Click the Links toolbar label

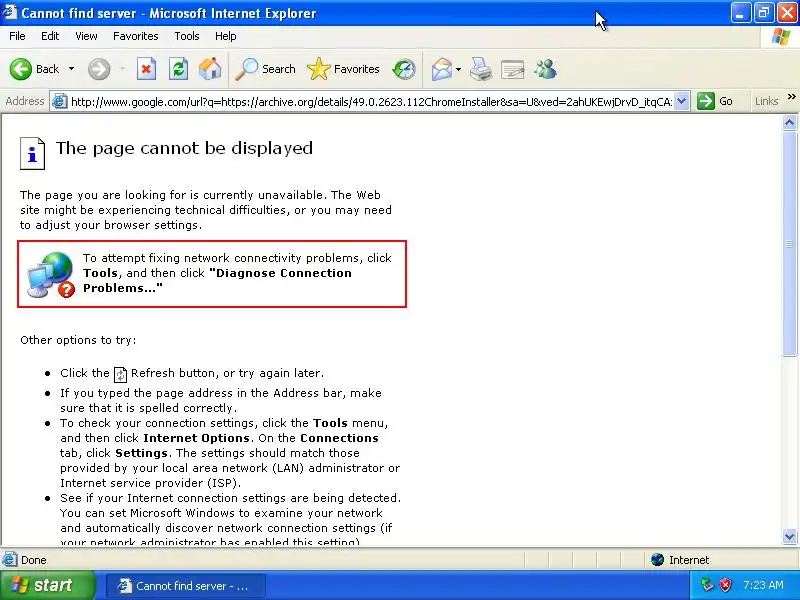coord(766,101)
